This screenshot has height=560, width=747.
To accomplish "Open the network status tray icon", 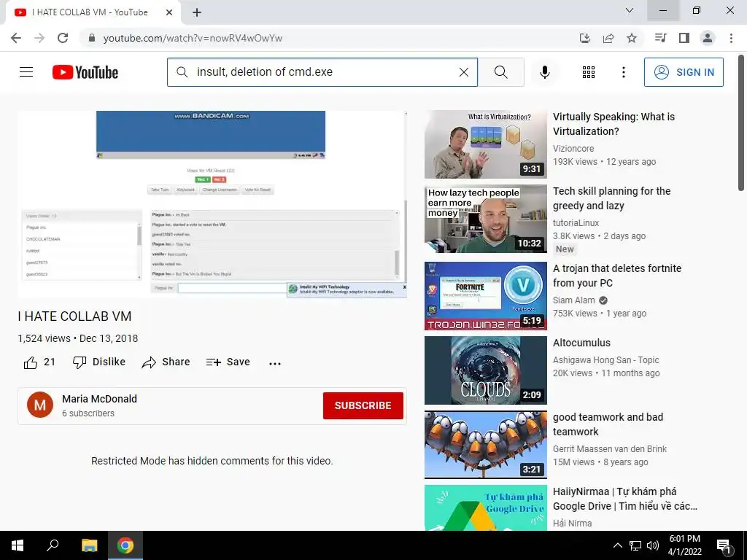I will (x=635, y=545).
